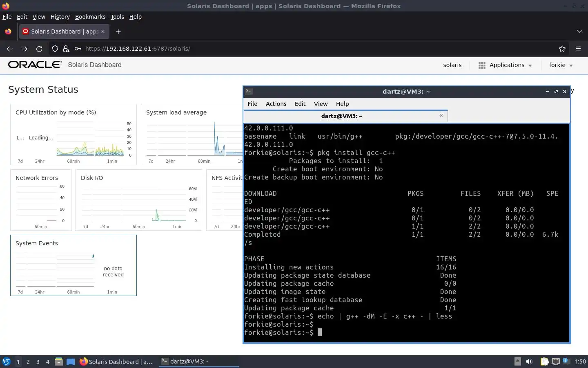Open the file manager taskbar icon

(58, 361)
